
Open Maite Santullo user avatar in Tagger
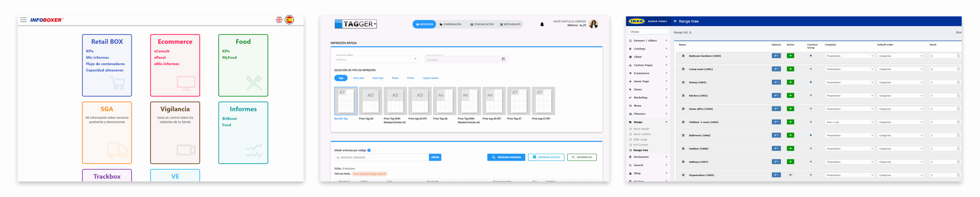click(x=593, y=24)
